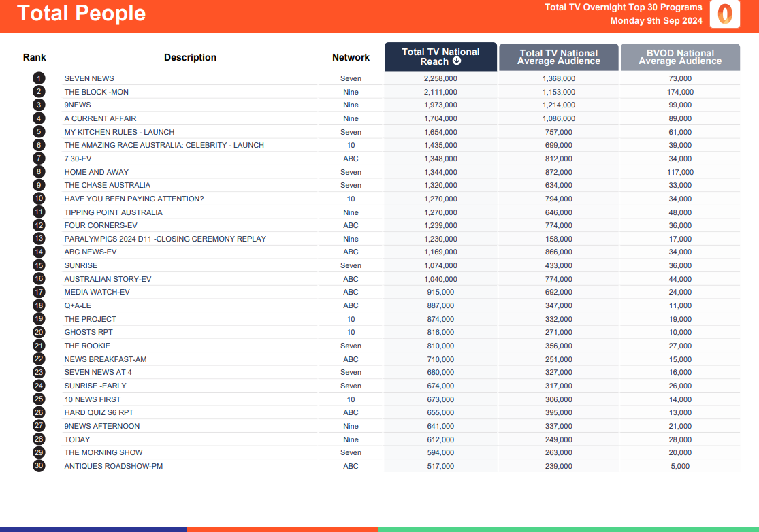Select AUSTRALIAN STORY-EV description
This screenshot has width=759, height=532.
click(x=108, y=279)
